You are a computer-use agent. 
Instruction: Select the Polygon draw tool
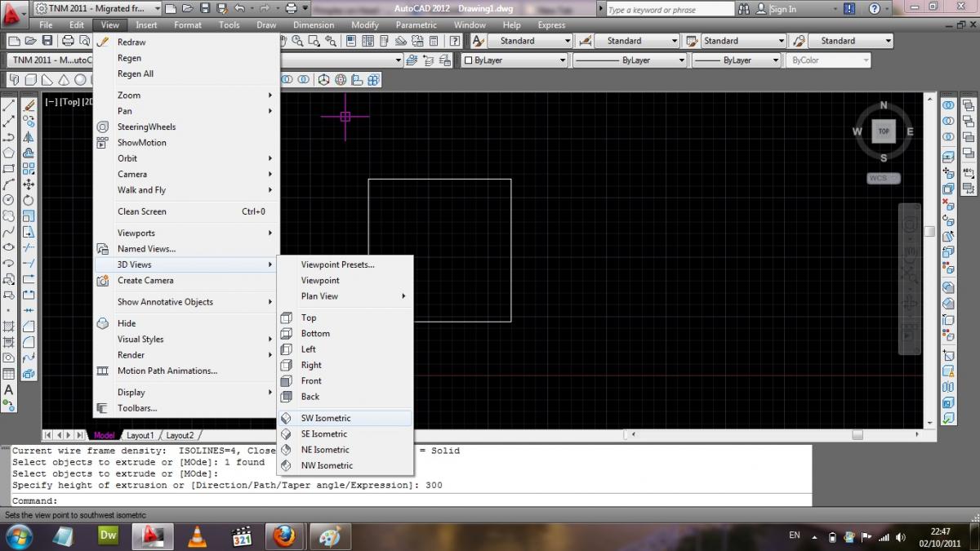8,153
